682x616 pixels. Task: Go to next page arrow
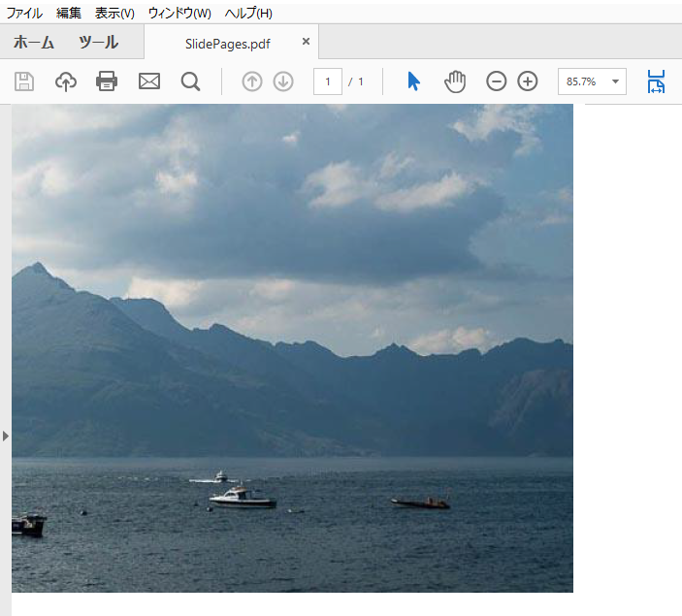[283, 81]
